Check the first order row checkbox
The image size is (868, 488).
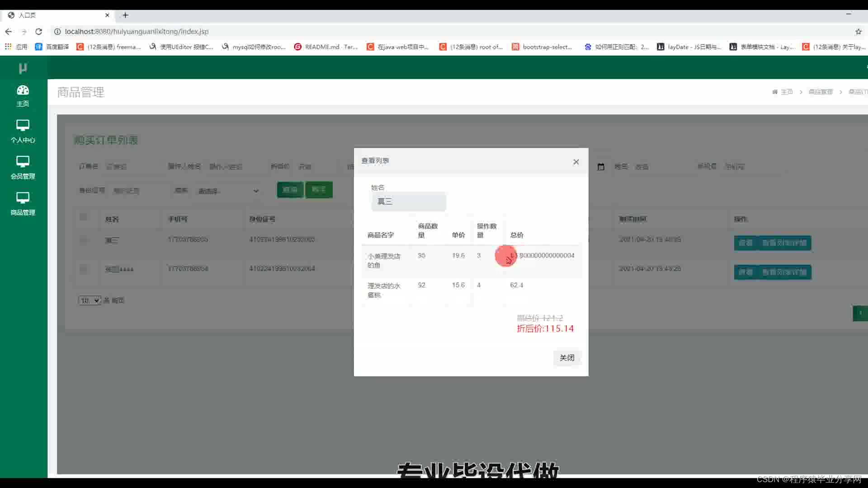[83, 240]
